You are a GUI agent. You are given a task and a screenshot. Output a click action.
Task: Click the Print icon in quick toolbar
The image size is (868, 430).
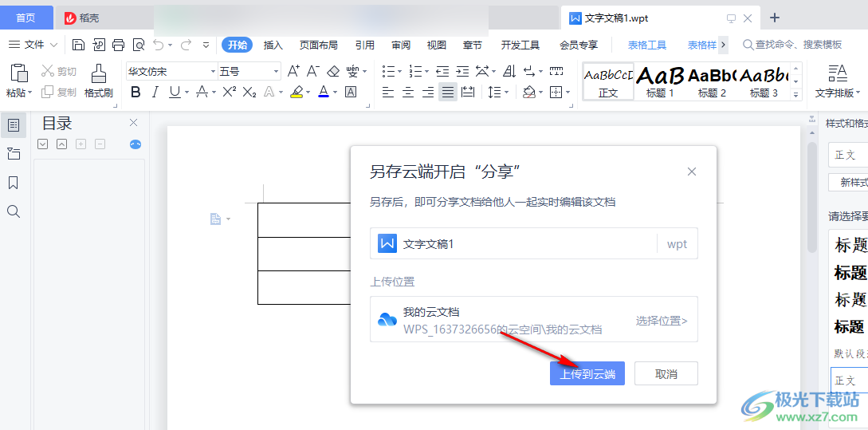click(119, 45)
